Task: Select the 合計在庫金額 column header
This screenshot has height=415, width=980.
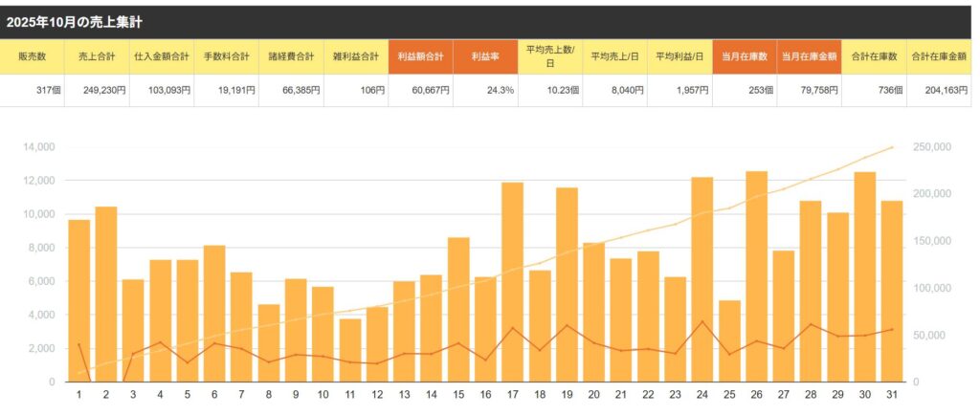Action: (938, 56)
